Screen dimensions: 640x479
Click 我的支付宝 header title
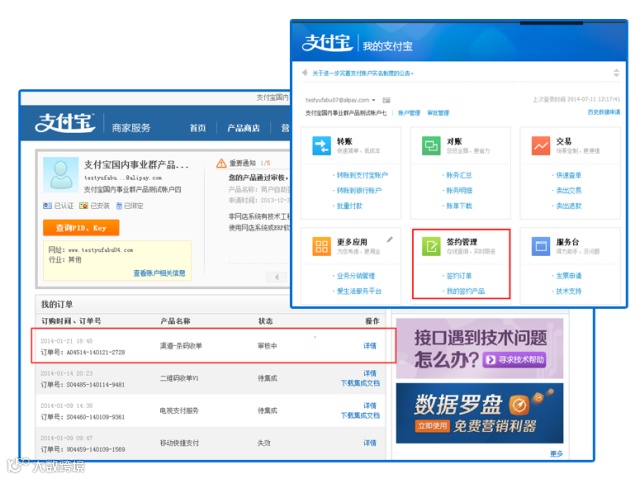pos(388,46)
